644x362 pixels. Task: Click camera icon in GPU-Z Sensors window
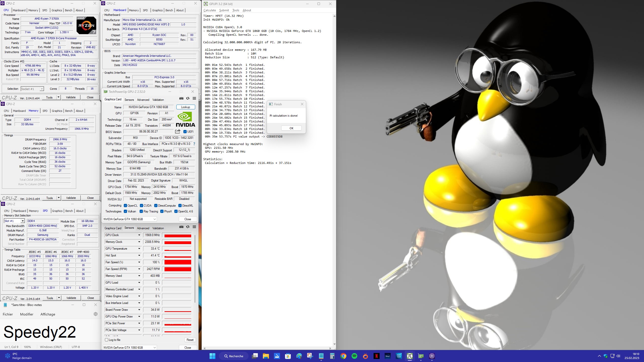coord(181,227)
